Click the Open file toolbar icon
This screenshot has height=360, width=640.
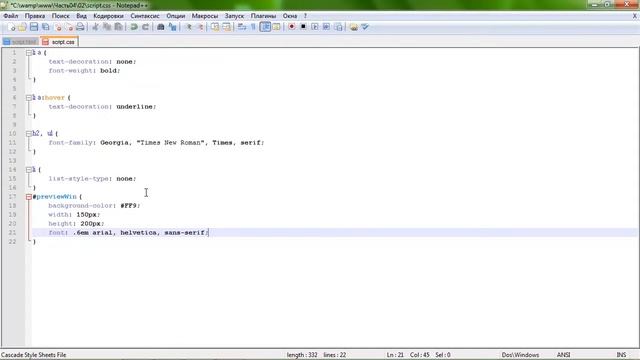pos(22,27)
